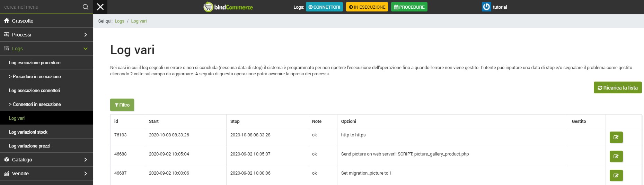
Task: Open Log variazione prezzi menu entry
Action: coord(29,146)
